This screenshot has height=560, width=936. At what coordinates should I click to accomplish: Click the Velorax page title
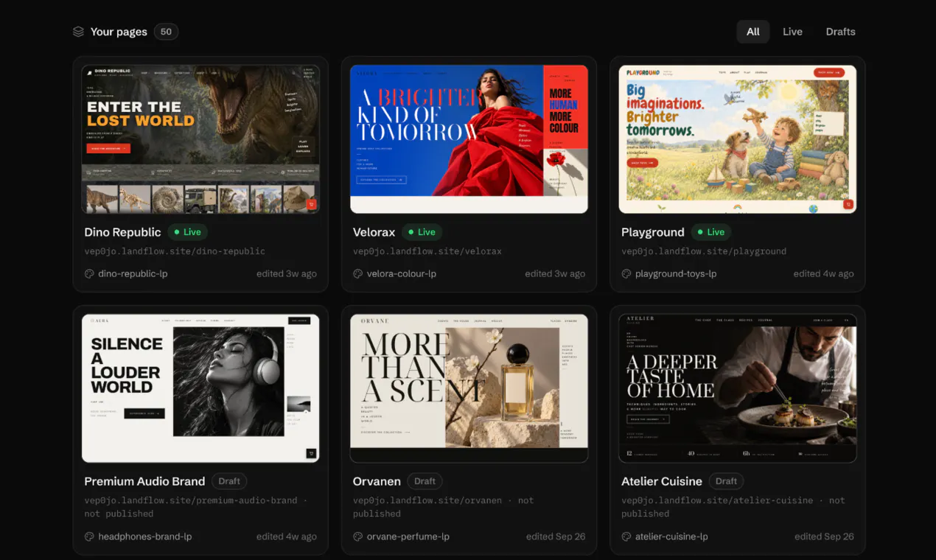374,232
